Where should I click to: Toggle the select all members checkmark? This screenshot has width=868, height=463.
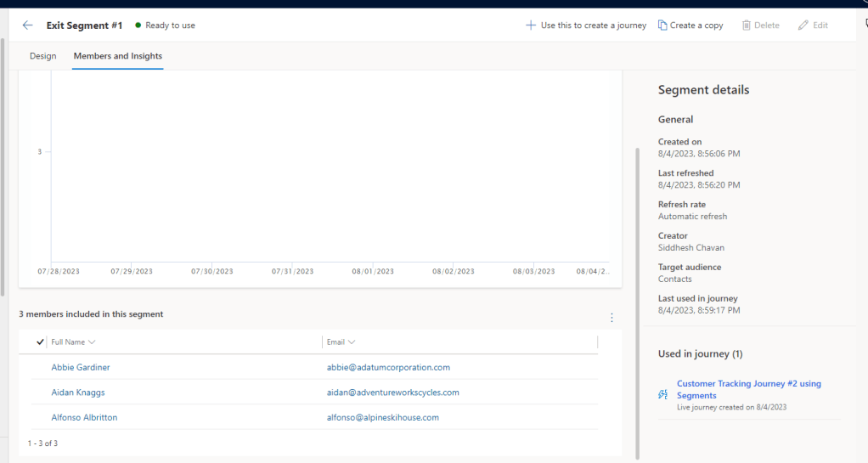point(40,342)
